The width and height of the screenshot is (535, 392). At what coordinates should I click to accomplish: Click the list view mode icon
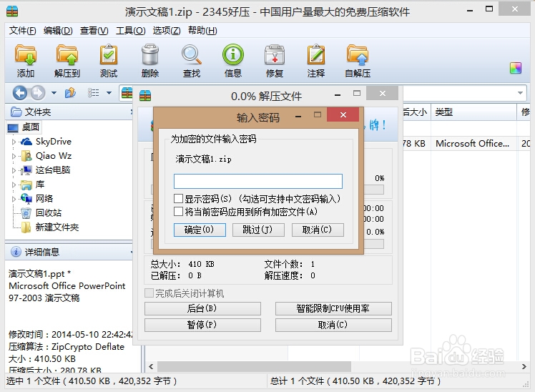point(93,93)
